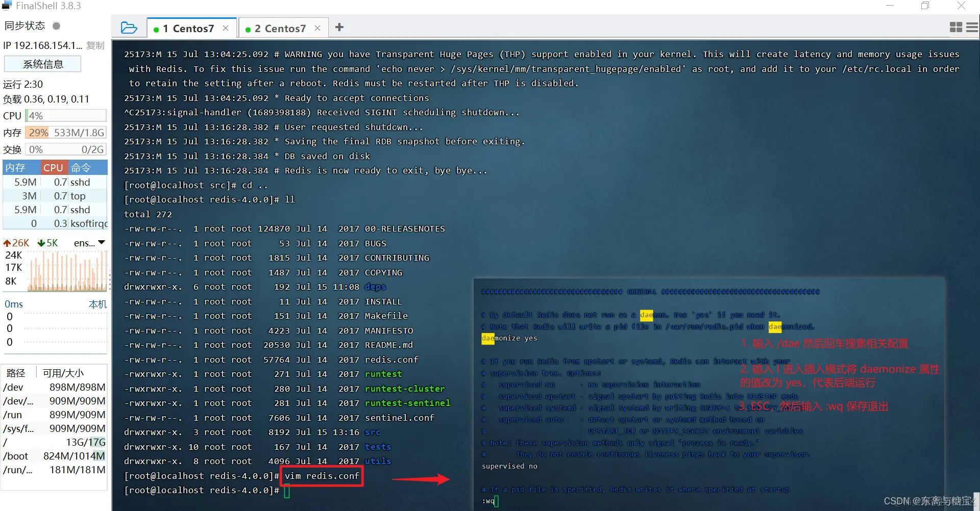Expand the ens network interface dropdown
The height and width of the screenshot is (511, 980).
pos(102,243)
